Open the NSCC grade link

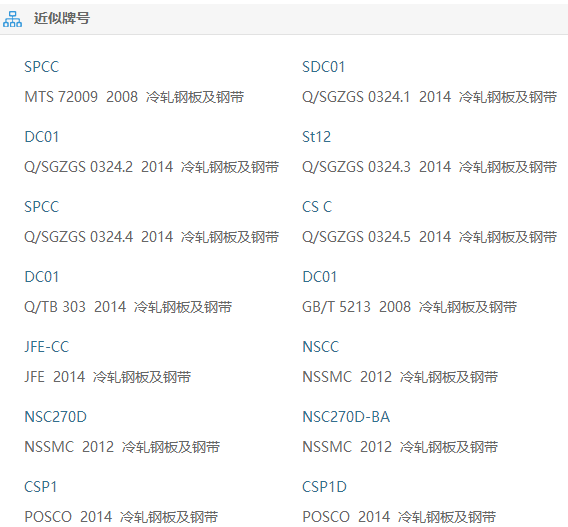321,347
